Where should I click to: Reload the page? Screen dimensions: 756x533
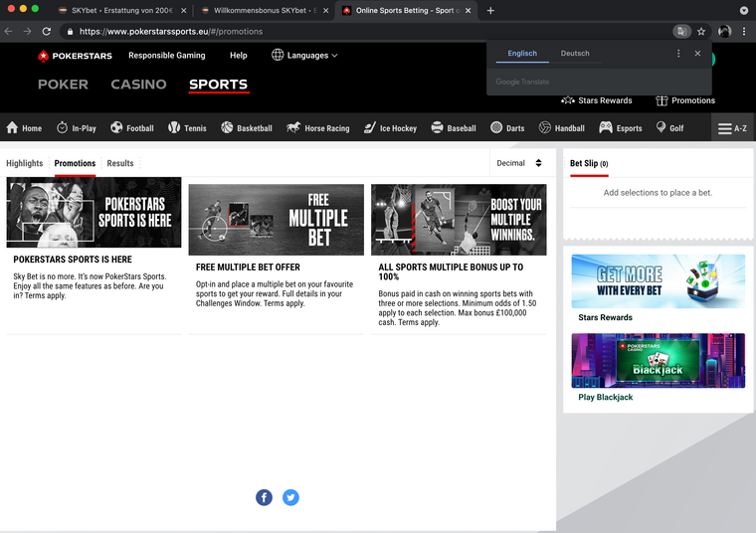pos(47,32)
